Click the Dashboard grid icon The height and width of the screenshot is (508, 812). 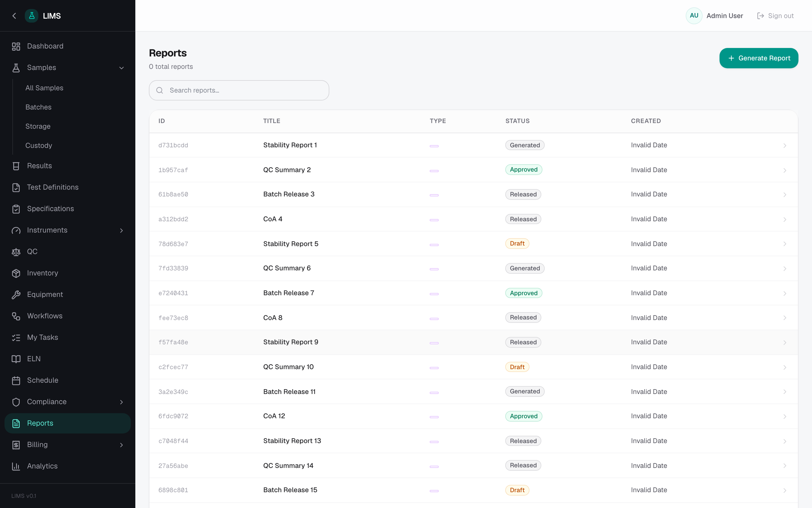16,46
